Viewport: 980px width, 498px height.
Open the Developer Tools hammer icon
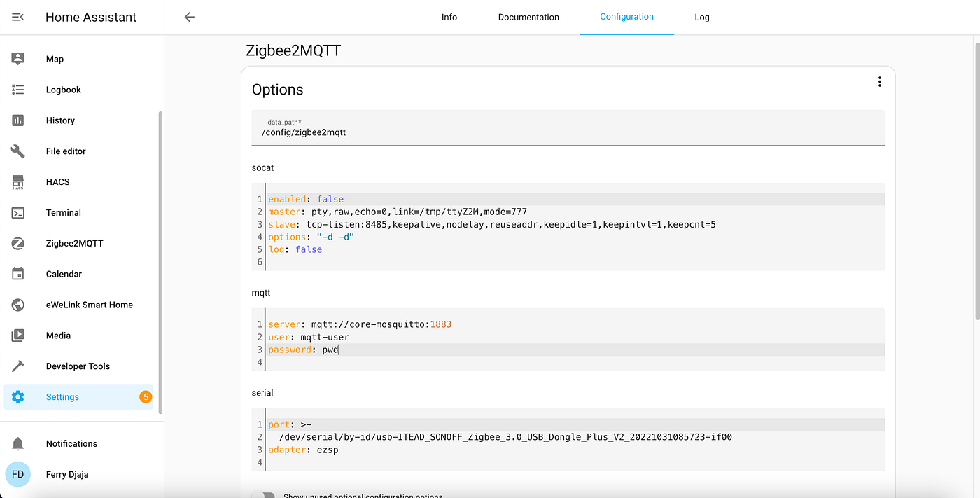18,366
